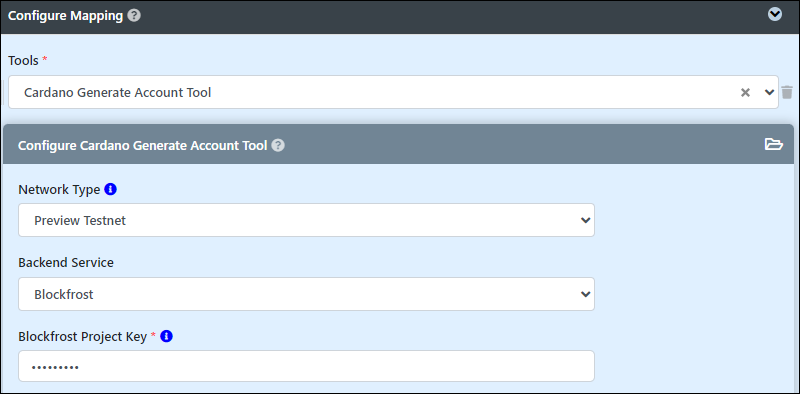Delete the tool row with trash icon
The width and height of the screenshot is (800, 394).
(787, 92)
